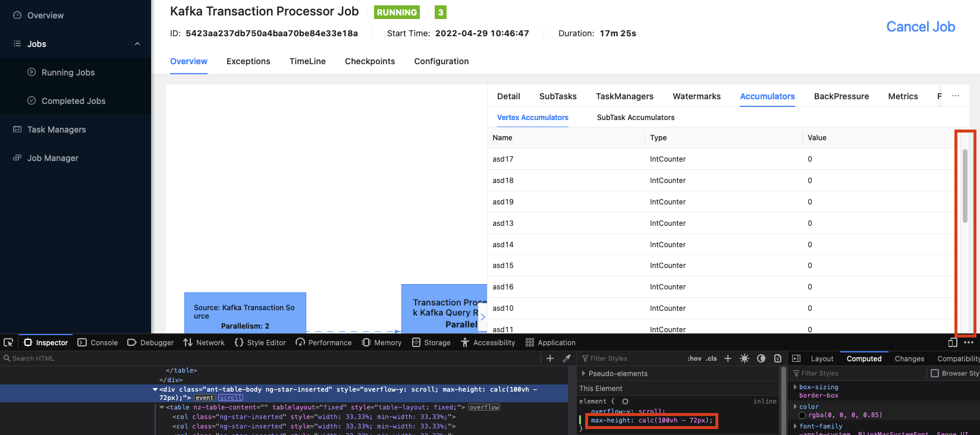
Task: Click the sidebar pane toggle icon beside Layout
Action: (796, 358)
